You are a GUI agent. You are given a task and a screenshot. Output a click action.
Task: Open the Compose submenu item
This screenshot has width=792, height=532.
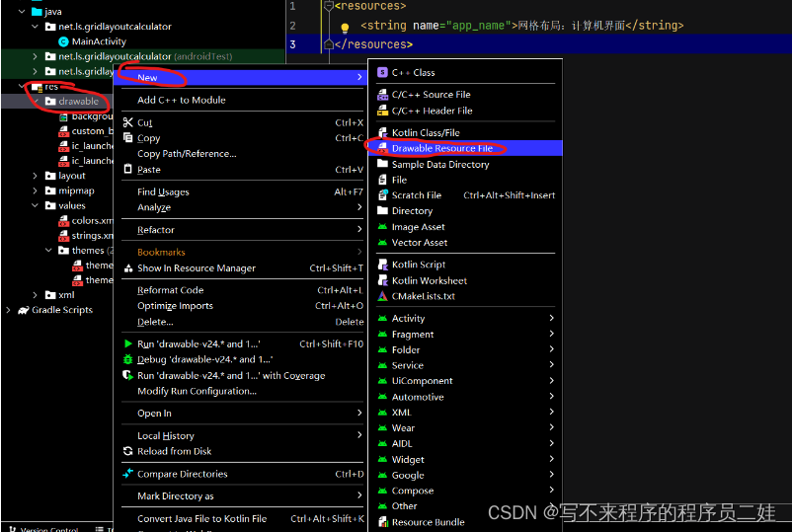(x=465, y=491)
